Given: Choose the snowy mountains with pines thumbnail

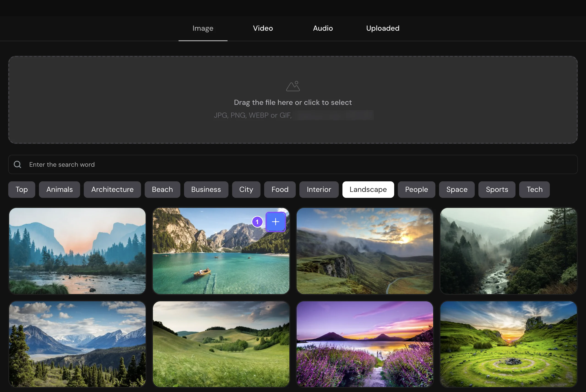Looking at the screenshot, I should [77, 344].
